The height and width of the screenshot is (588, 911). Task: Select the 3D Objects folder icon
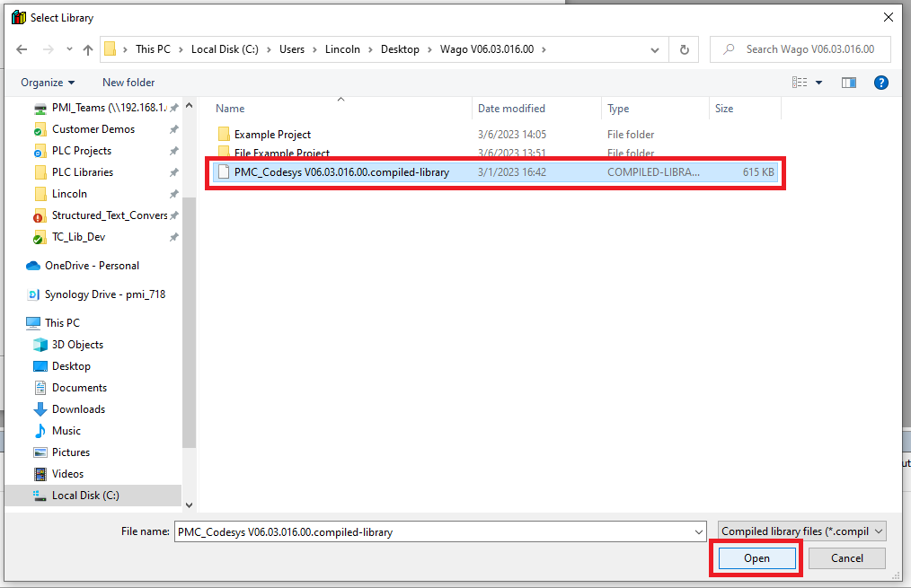pyautogui.click(x=40, y=345)
